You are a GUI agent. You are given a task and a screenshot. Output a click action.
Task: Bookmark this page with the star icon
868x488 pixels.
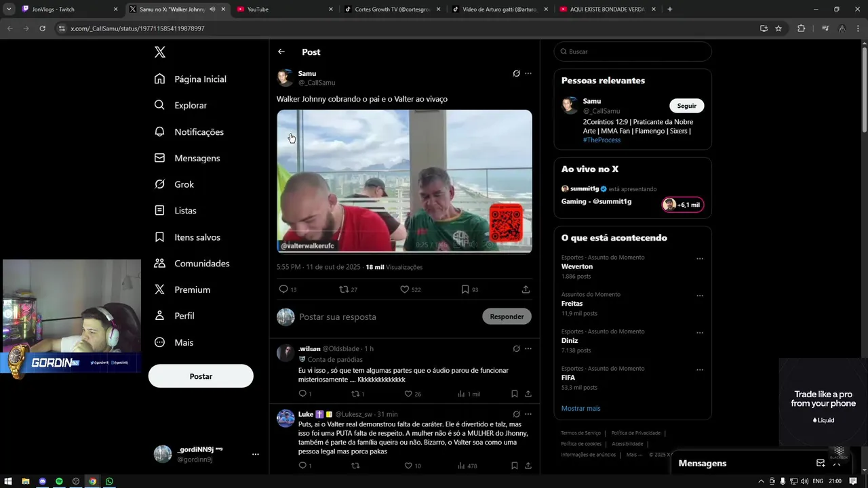(778, 28)
